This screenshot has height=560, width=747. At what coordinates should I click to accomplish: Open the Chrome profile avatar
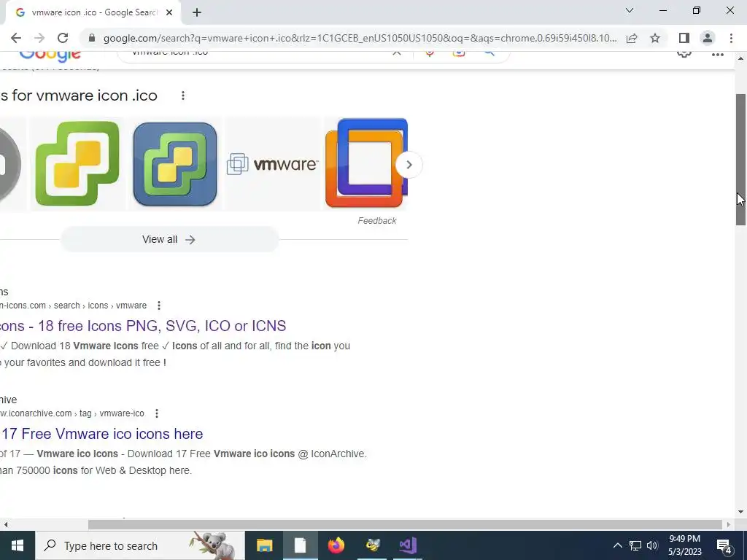pos(708,38)
